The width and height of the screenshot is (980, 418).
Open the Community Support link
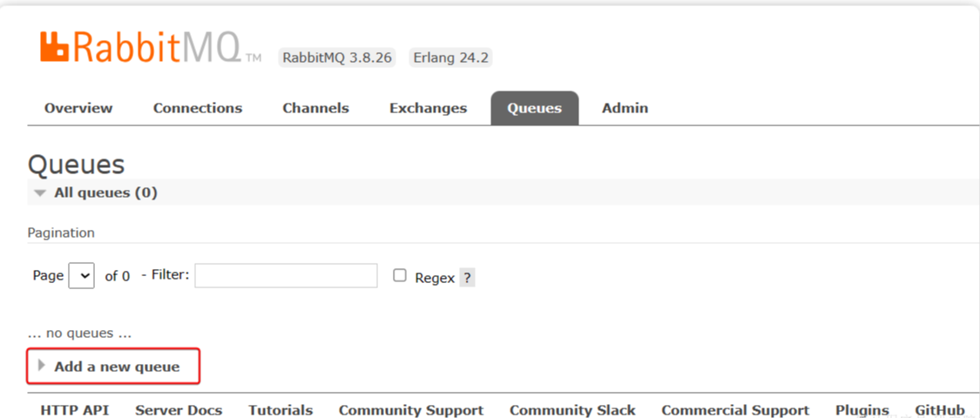[x=411, y=410]
